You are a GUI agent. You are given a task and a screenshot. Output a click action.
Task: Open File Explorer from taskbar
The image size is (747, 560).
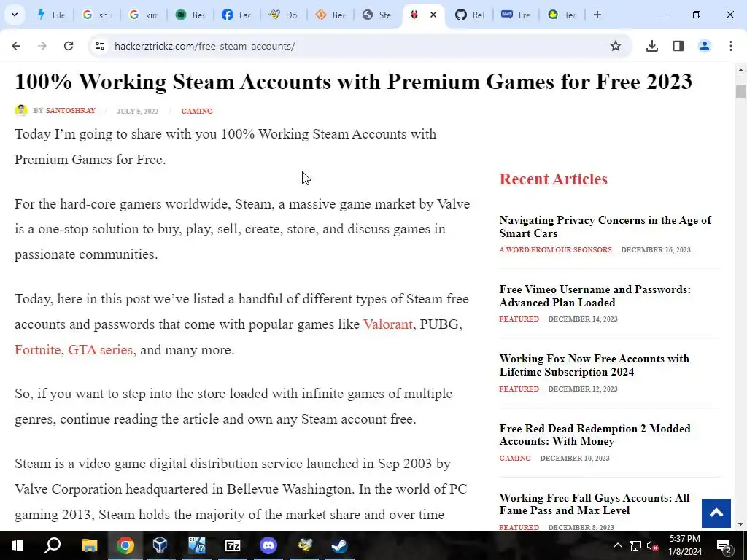click(x=89, y=545)
